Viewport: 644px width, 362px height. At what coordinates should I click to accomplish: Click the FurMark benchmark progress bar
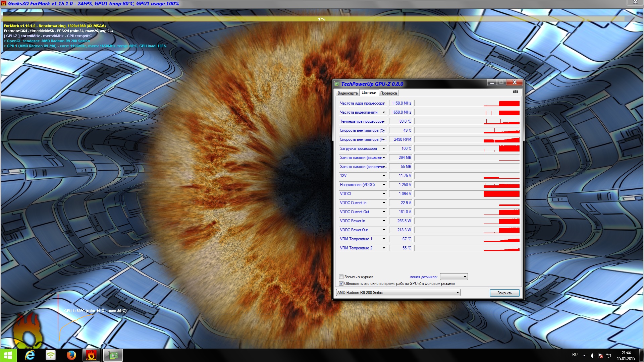[x=313, y=19]
